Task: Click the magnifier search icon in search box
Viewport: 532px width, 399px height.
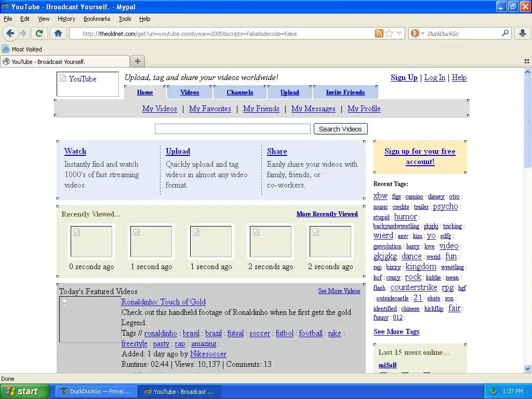Action: (505, 33)
